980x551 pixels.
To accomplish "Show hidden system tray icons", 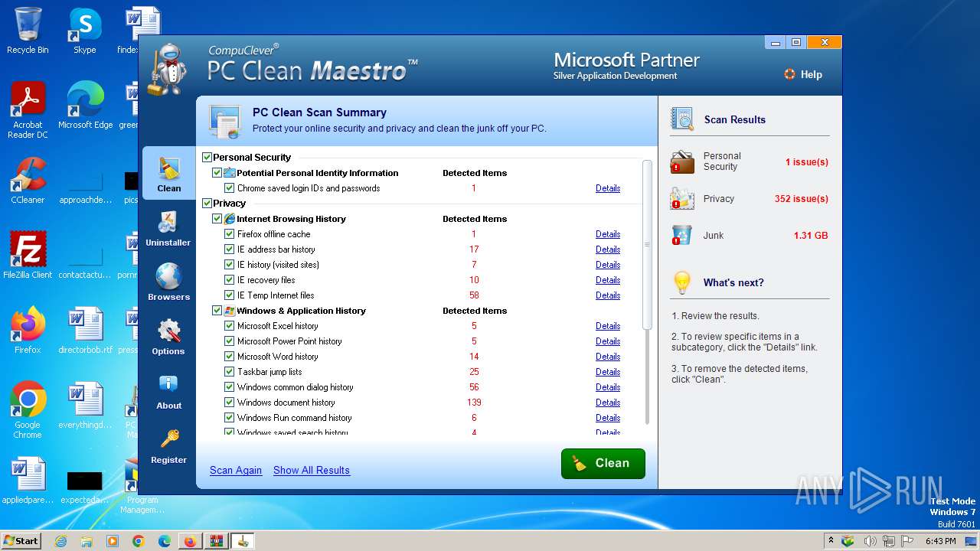I will [831, 541].
